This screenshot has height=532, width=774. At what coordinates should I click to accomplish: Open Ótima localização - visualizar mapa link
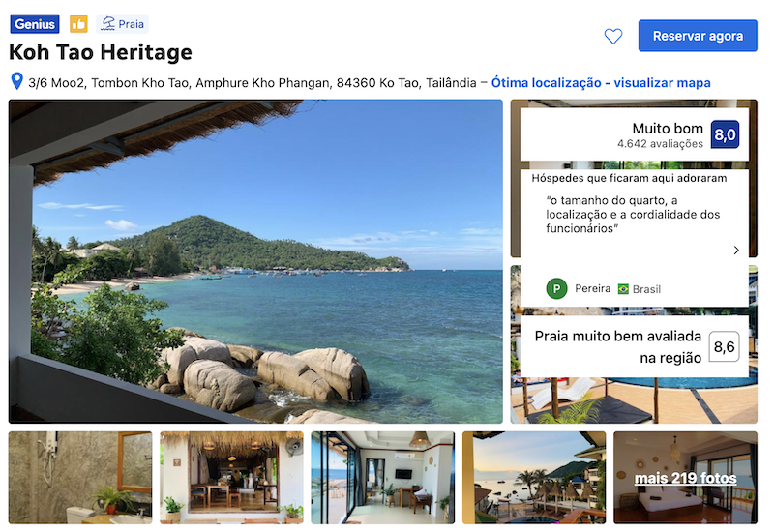point(601,82)
